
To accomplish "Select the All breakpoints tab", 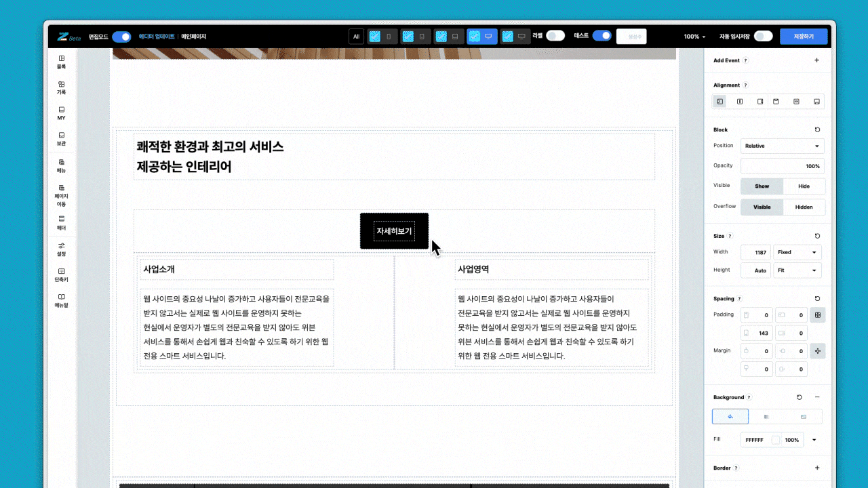I will point(356,37).
